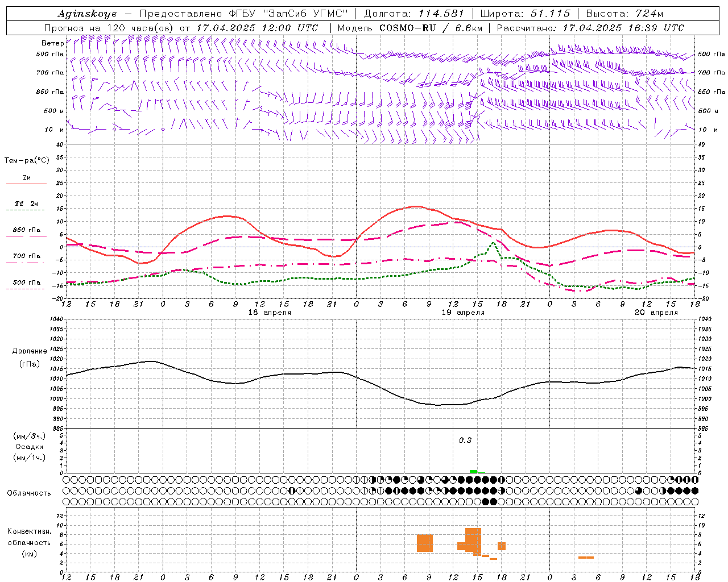
Task: Click the Рассчитано: 17.04.2025 16:39 UTC timestamp
Action: (590, 27)
